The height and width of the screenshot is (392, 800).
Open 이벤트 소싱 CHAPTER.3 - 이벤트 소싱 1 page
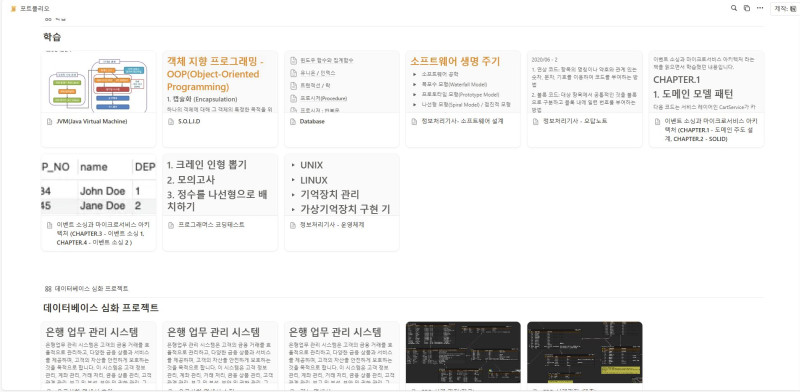[x=103, y=233]
